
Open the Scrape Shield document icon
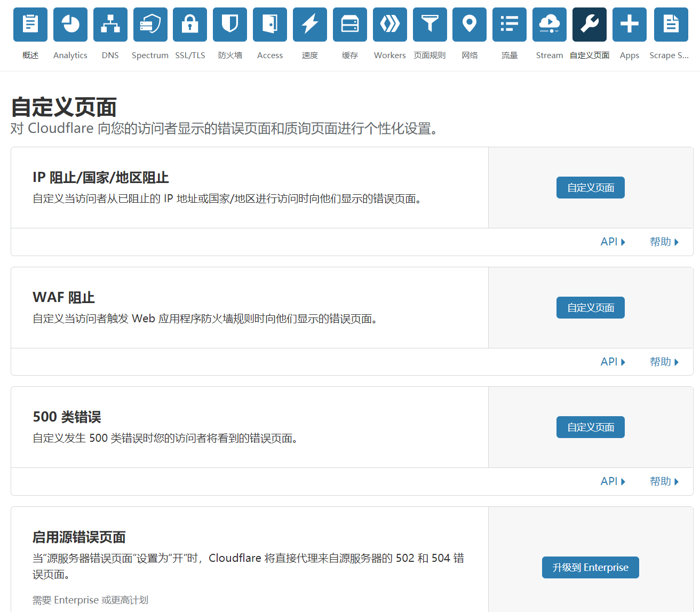(671, 25)
